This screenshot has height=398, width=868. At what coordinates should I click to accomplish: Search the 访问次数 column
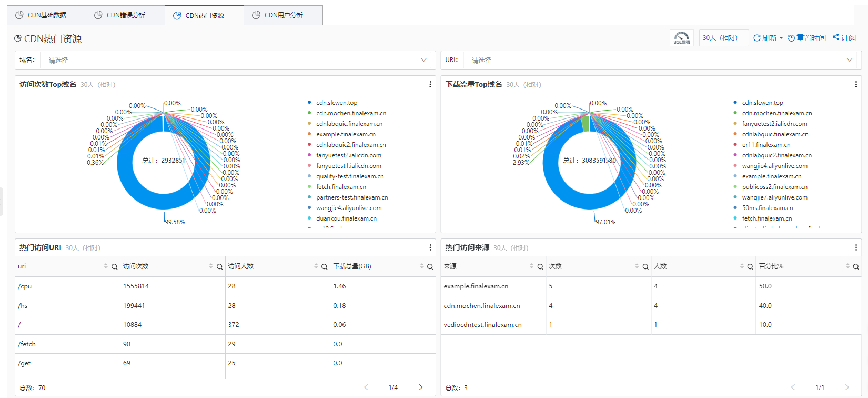pyautogui.click(x=219, y=267)
